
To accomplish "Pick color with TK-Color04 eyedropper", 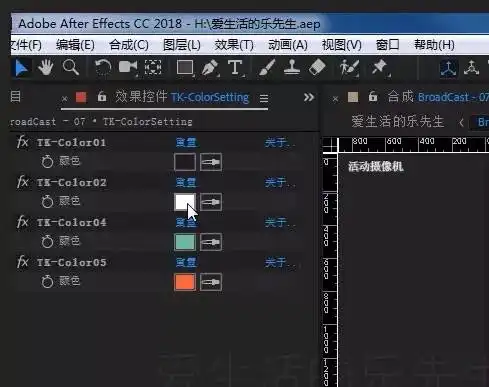I will 211,242.
